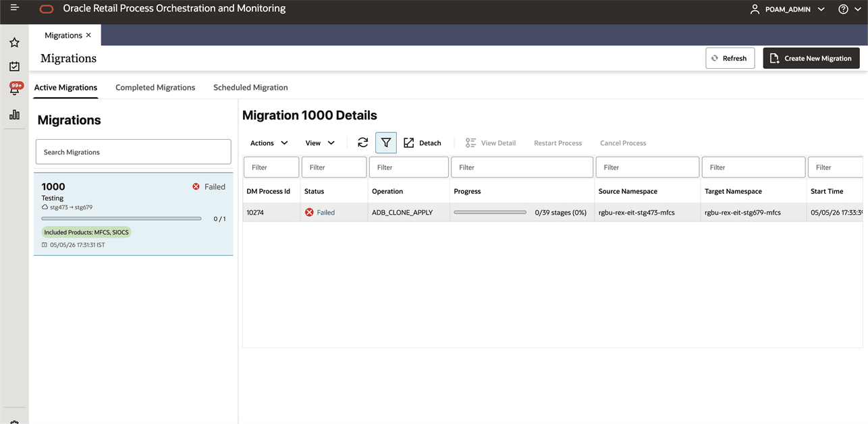
Task: Click the Search Migrations field
Action: click(134, 152)
